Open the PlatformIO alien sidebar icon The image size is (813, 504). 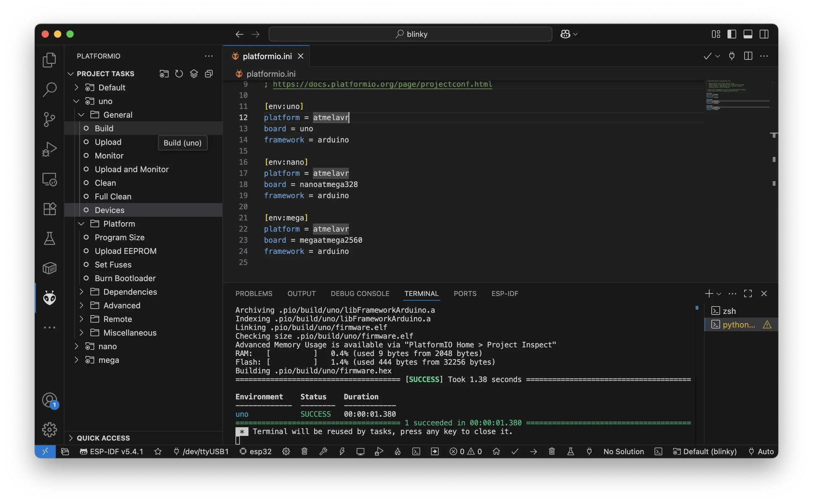(49, 298)
